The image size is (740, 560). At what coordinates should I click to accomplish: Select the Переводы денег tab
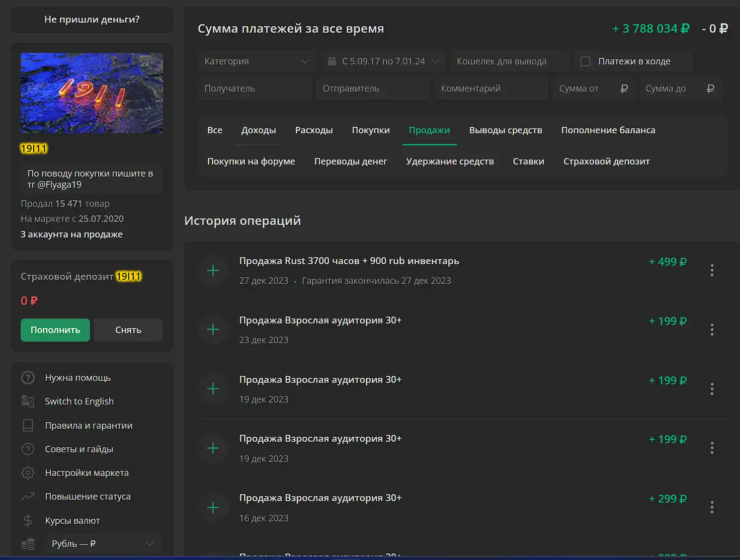pos(351,162)
